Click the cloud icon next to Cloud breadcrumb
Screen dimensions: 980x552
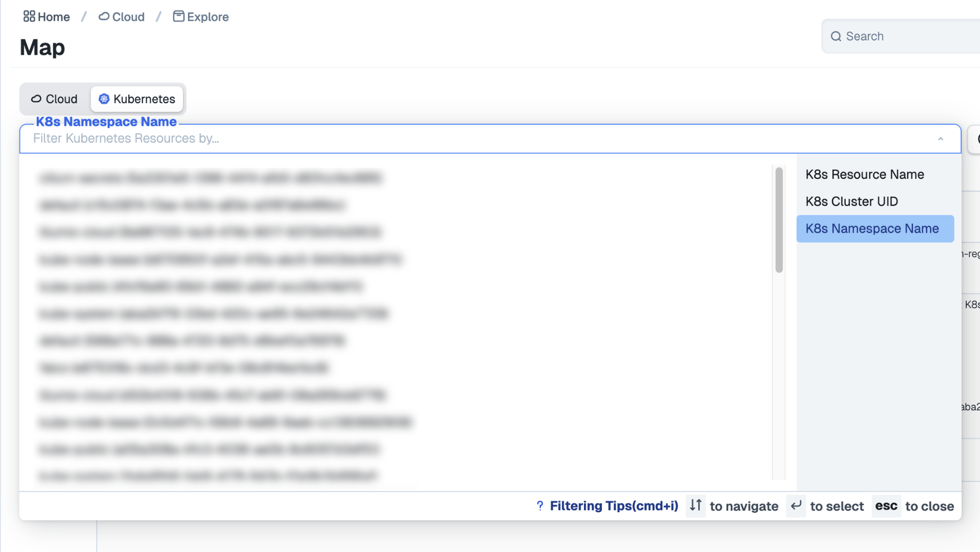click(104, 16)
